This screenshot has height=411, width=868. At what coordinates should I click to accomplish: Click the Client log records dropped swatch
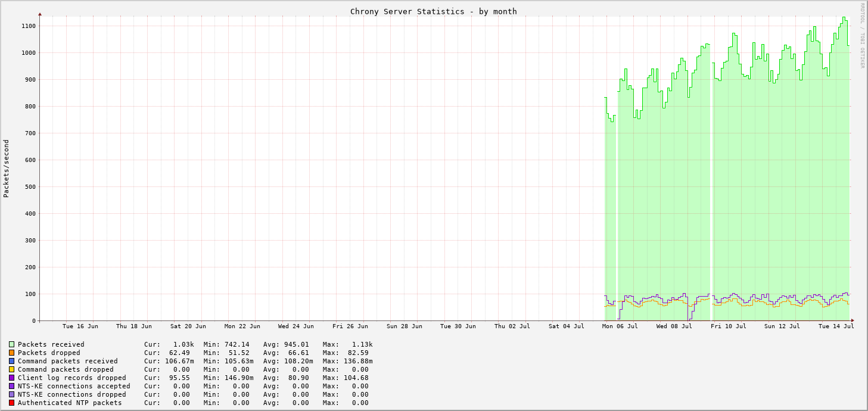click(11, 378)
